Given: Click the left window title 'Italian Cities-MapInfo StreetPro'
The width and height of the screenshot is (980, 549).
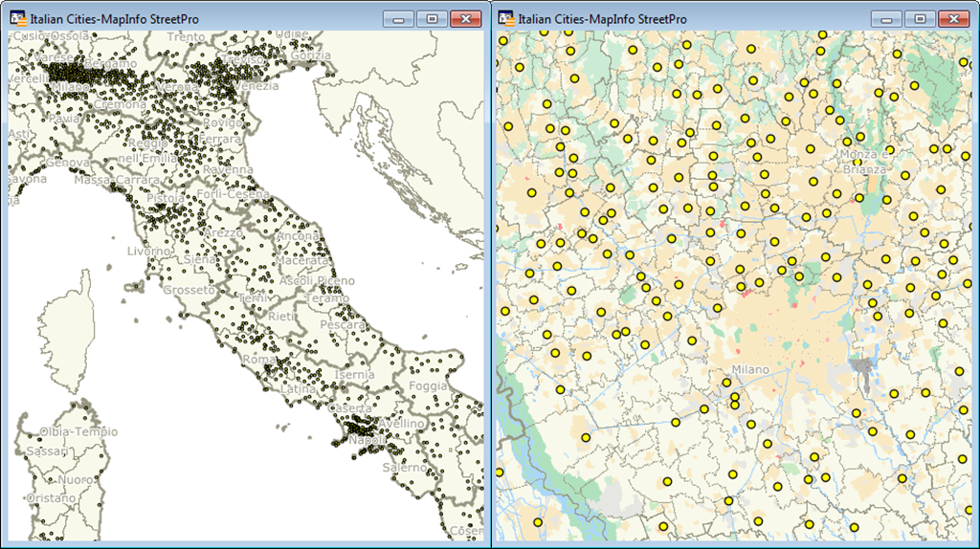Looking at the screenshot, I should 115,19.
